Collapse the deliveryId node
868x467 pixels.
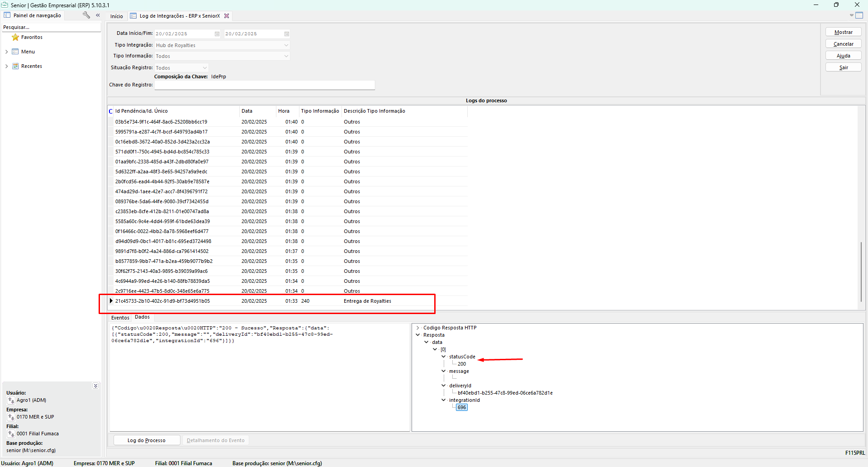pos(443,386)
